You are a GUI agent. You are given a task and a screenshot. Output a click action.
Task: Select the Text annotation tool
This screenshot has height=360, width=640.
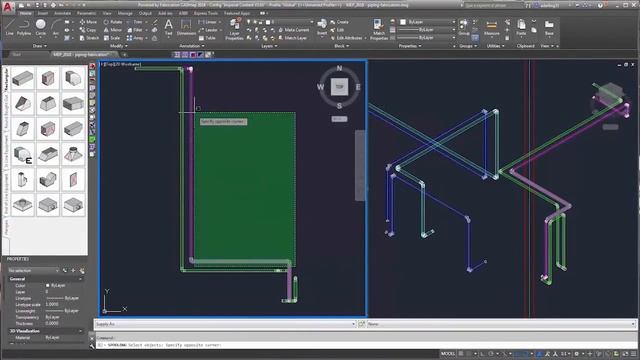(168, 28)
